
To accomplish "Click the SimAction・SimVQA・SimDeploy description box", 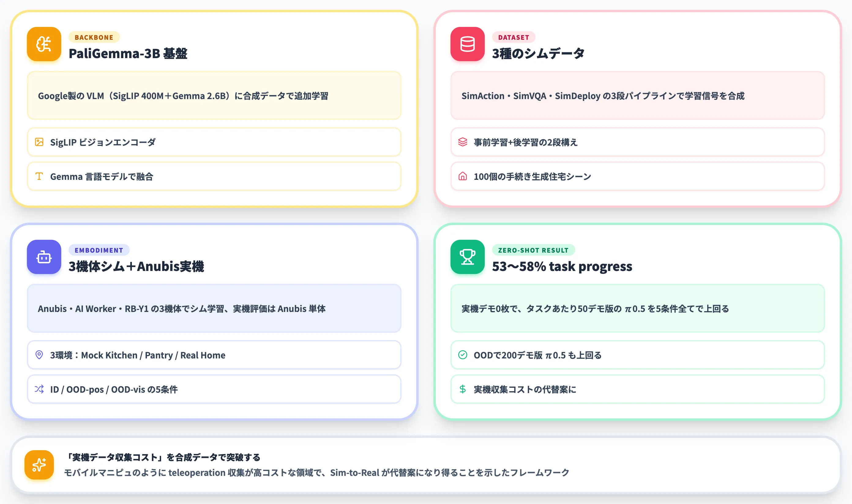I will pos(637,96).
